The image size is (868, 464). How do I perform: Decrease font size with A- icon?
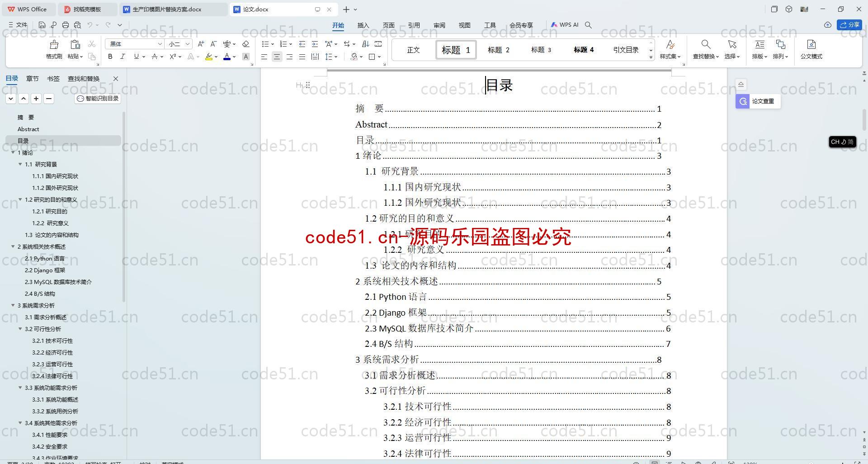[213, 44]
